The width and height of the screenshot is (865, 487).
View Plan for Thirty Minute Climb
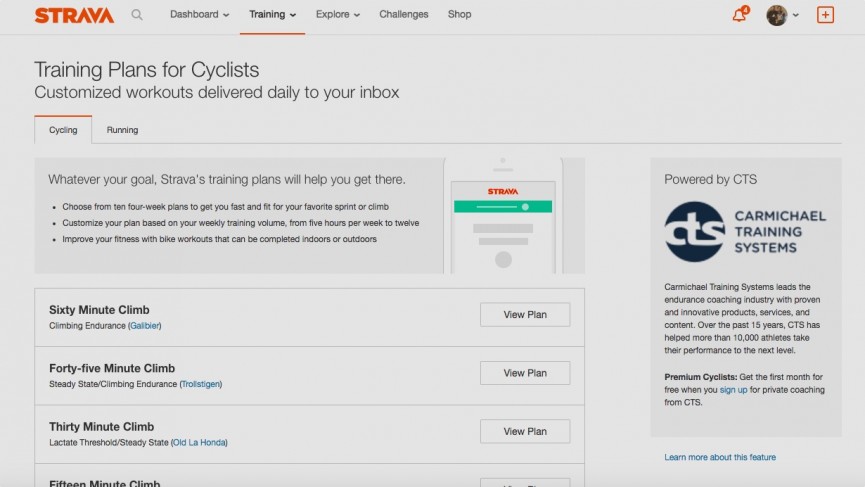point(525,431)
